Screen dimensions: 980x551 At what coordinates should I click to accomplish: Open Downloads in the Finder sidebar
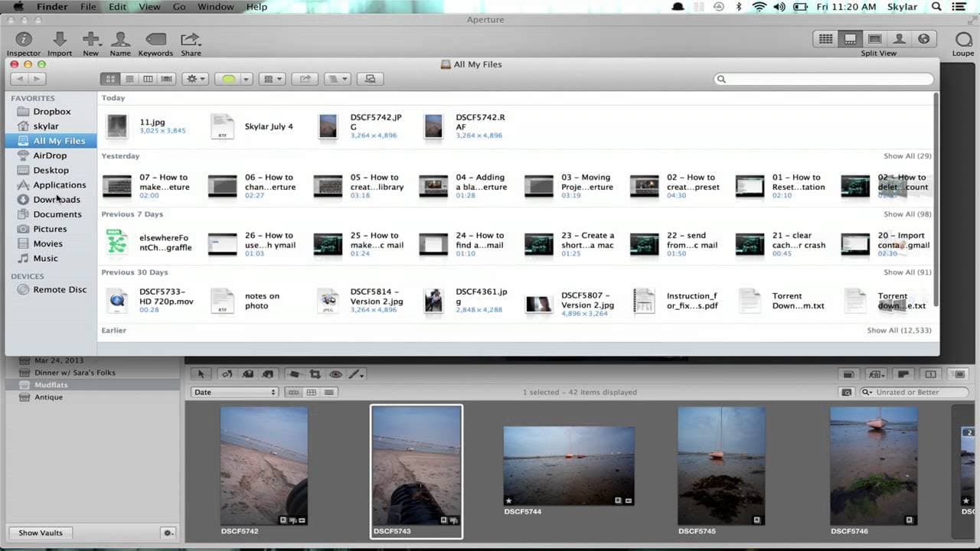56,200
